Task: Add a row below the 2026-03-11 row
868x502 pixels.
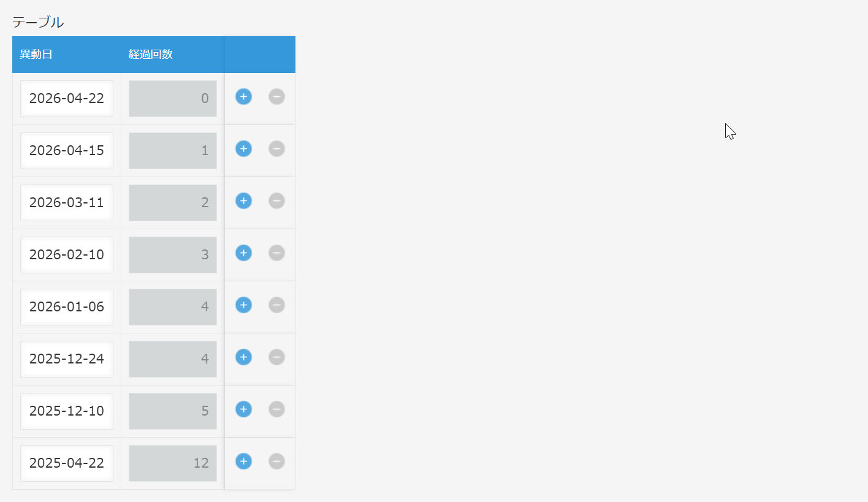Action: [243, 201]
